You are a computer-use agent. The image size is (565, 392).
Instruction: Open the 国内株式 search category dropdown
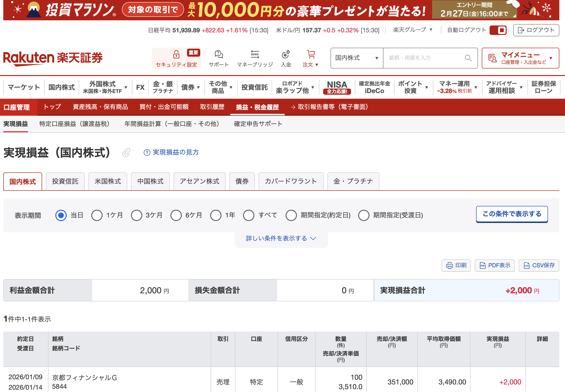pos(356,58)
